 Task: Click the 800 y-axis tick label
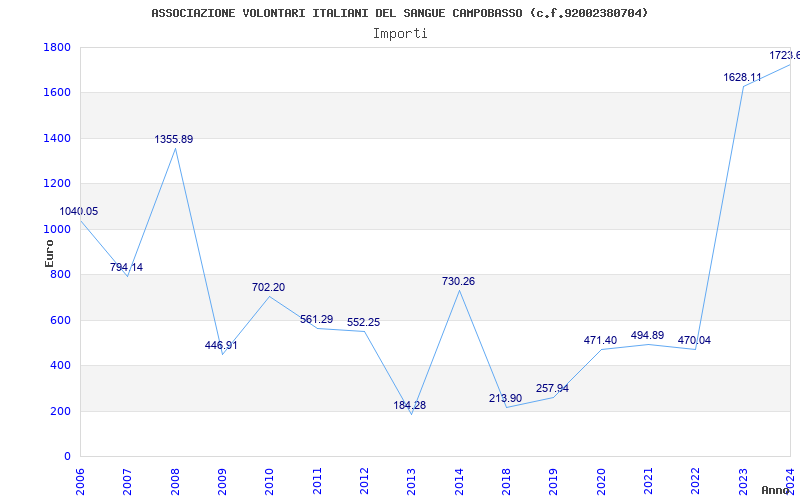coord(61,275)
